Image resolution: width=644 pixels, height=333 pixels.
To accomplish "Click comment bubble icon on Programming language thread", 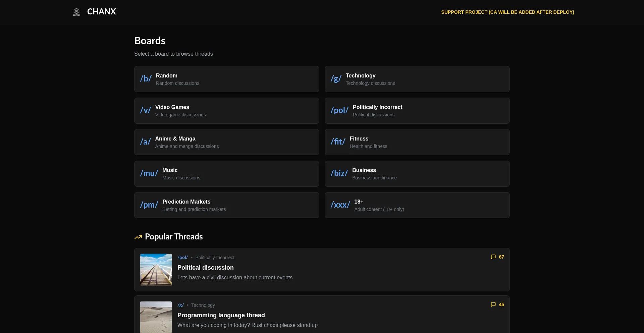I will tap(493, 304).
